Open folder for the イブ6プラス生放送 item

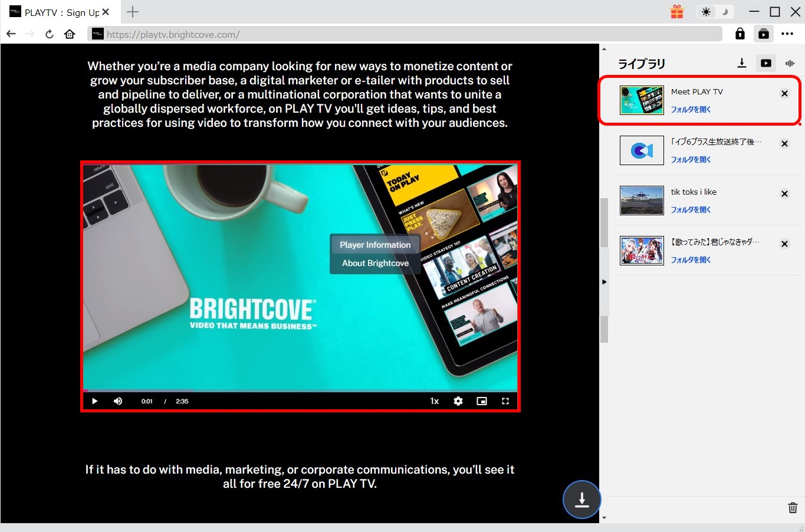[691, 160]
